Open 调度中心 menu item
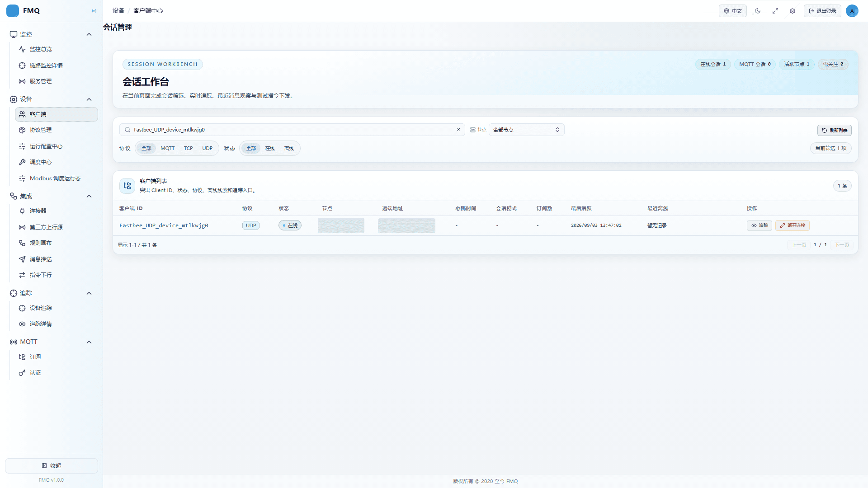Viewport: 868px width, 488px height. pyautogui.click(x=57, y=162)
